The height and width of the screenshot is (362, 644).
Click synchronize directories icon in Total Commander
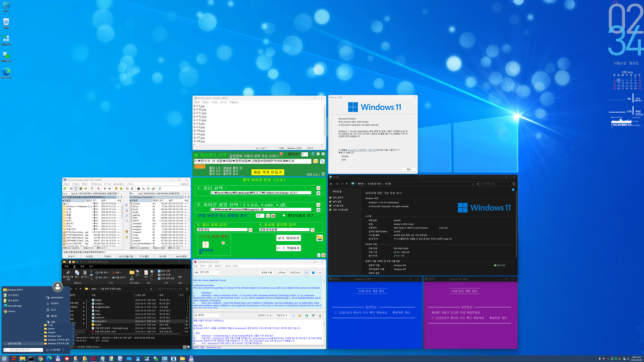(148, 189)
